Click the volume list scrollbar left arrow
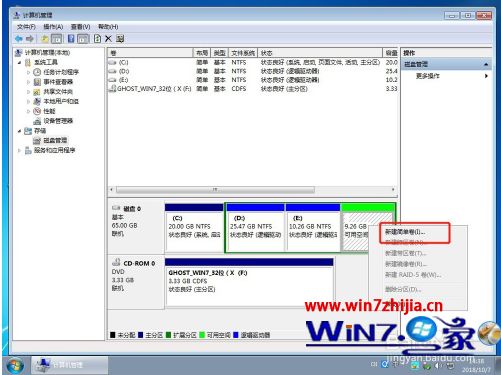The height and width of the screenshot is (375, 501). (x=112, y=190)
